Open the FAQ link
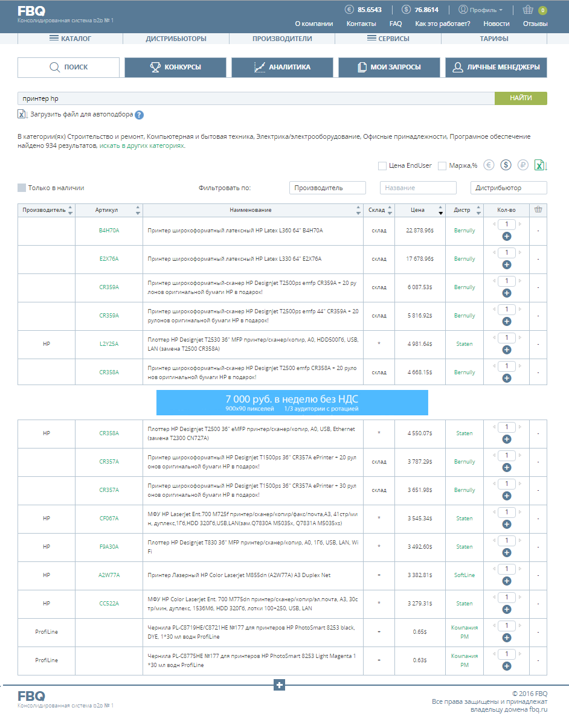Screen dimensions: 569x728 (x=396, y=24)
